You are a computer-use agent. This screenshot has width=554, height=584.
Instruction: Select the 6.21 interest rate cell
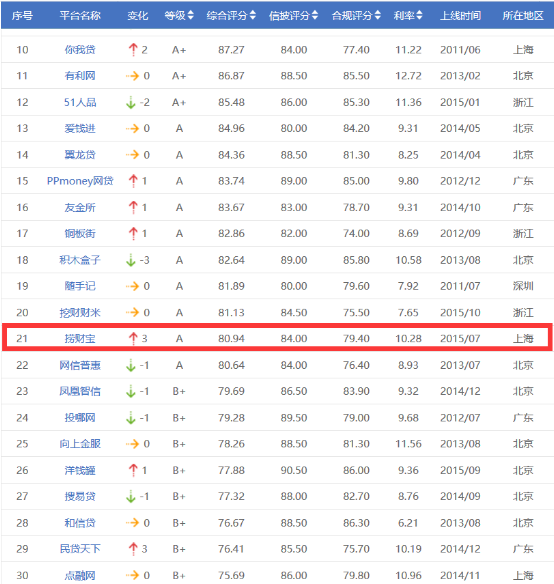pos(408,523)
